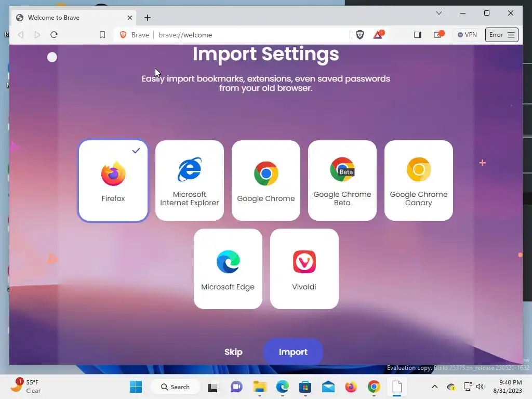
Task: Open the volume speaker tray icon
Action: coord(480,387)
